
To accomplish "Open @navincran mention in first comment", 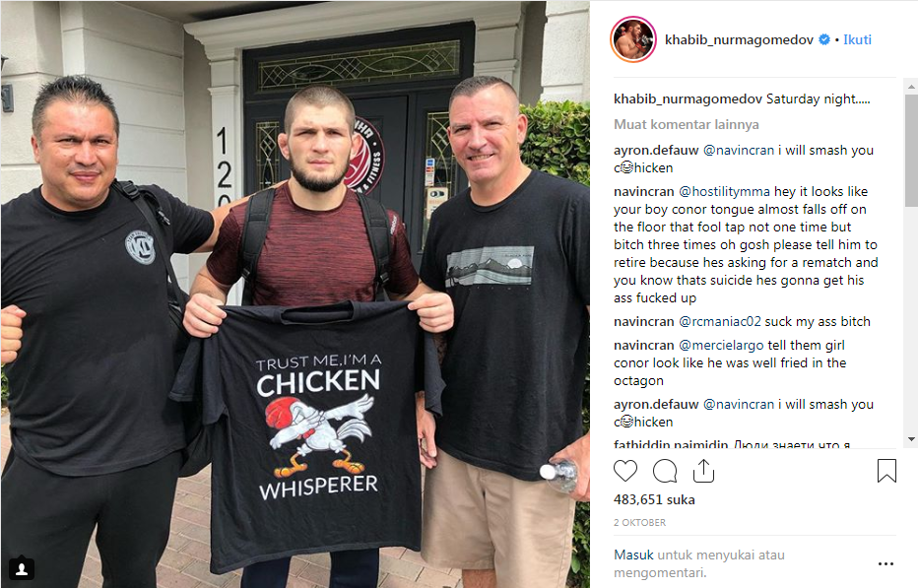I will pyautogui.click(x=739, y=150).
